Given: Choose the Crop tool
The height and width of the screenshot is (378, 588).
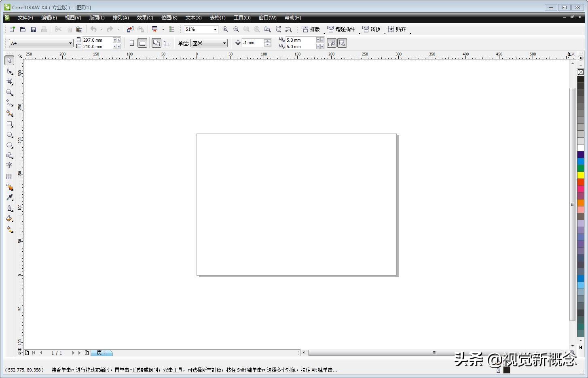Looking at the screenshot, I should 9,82.
